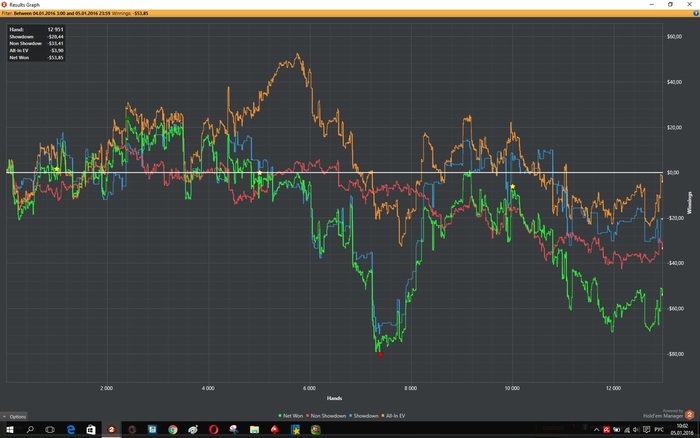Select the yellow star marker near 5 000 hands

coord(260,173)
